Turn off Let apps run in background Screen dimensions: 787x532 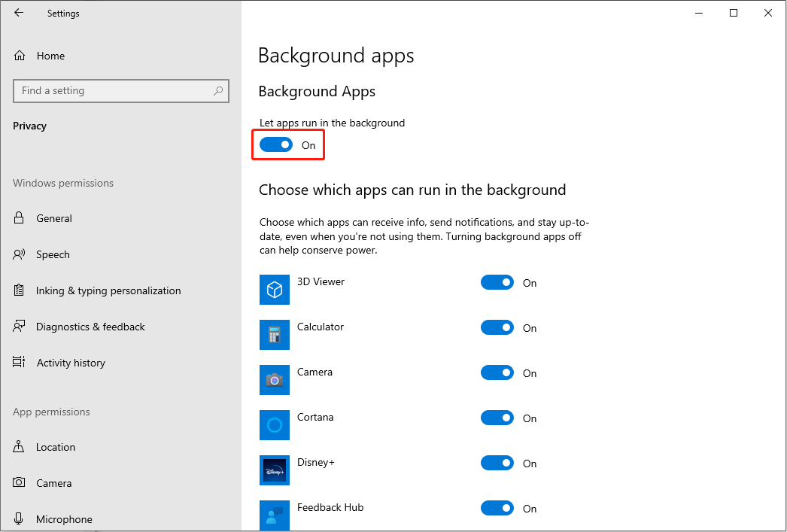point(276,145)
